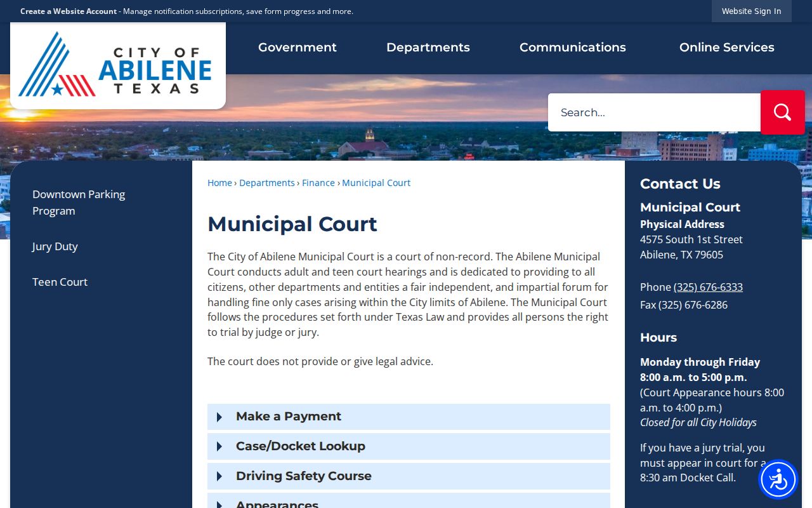
Task: Click the Municipal Court page heading
Action: (x=292, y=224)
